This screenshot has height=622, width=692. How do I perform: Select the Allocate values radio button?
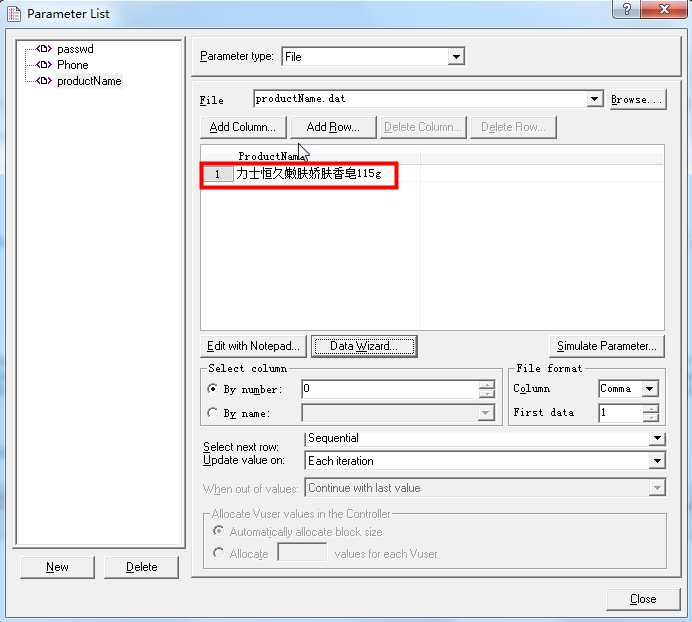(x=218, y=552)
